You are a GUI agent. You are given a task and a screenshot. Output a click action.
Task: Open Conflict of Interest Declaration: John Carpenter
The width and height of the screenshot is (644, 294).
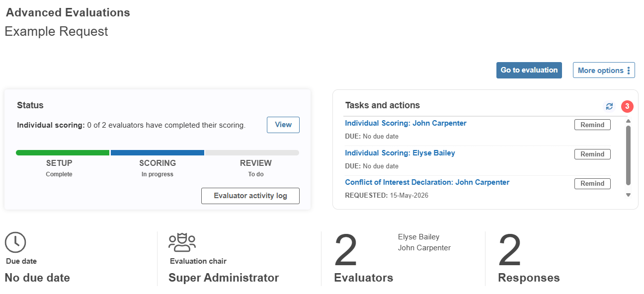(x=427, y=182)
